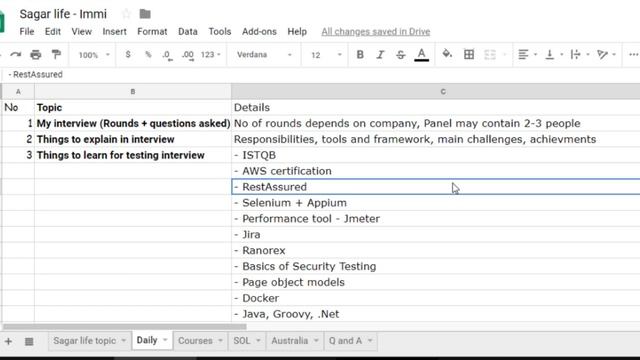Toggle strikethrough formatting
This screenshot has height=360, width=640.
pos(400,54)
